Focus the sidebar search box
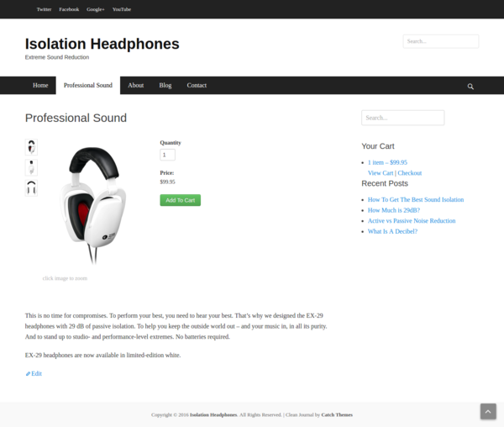 coord(402,118)
